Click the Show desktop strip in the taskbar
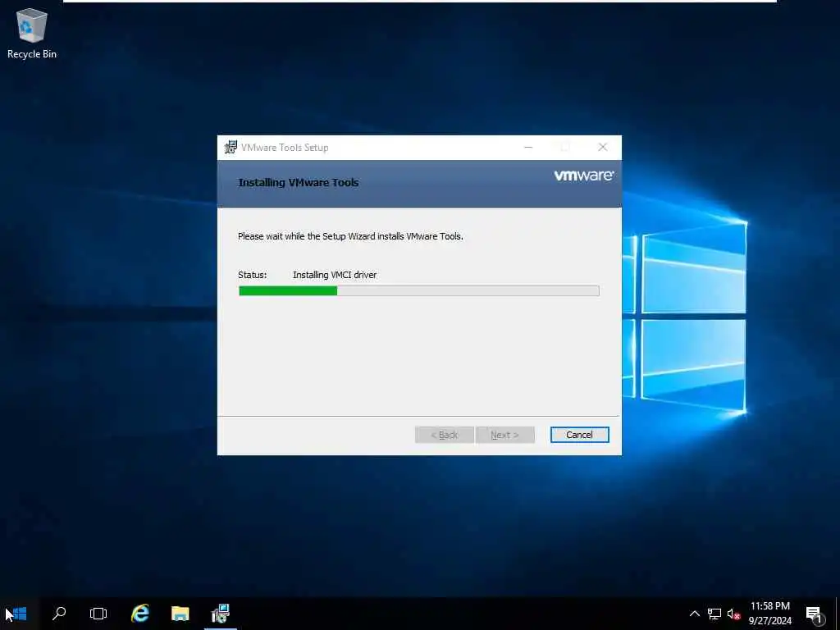840x630 pixels. click(x=838, y=614)
